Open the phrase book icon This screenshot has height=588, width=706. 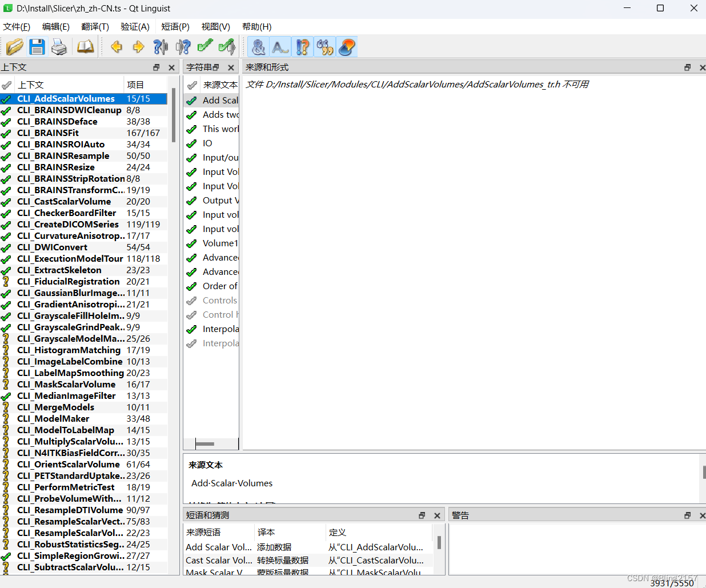(85, 47)
